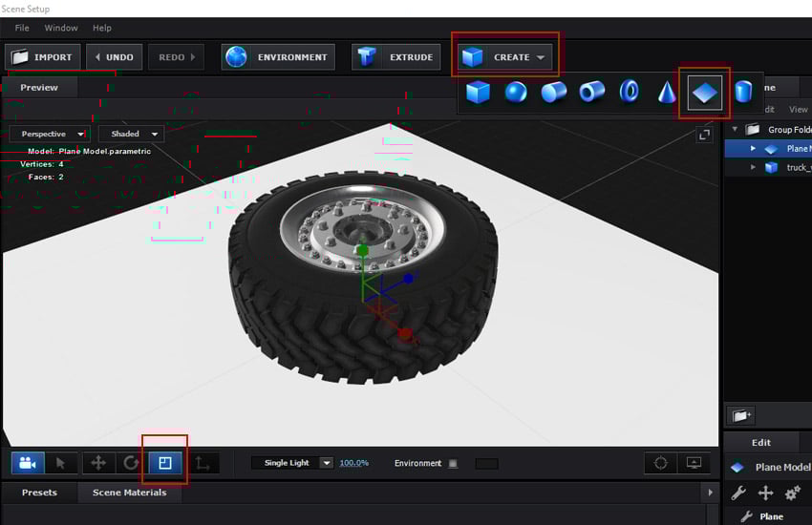Viewport: 812px width, 525px height.
Task: Create a cylinder primitive
Action: click(x=553, y=93)
